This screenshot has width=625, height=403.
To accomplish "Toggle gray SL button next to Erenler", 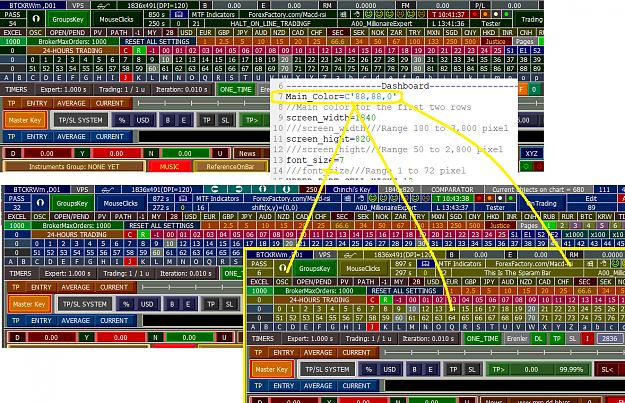I will (x=572, y=338).
